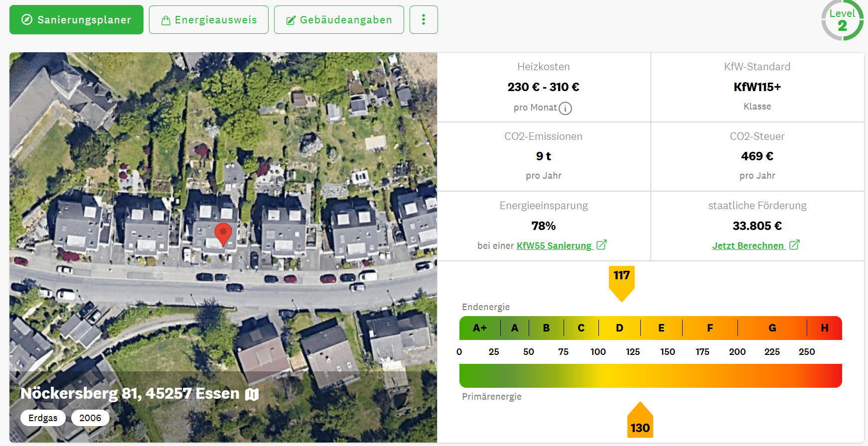This screenshot has height=446, width=868.
Task: Open Jetzt Berechnen funding link
Action: point(748,245)
